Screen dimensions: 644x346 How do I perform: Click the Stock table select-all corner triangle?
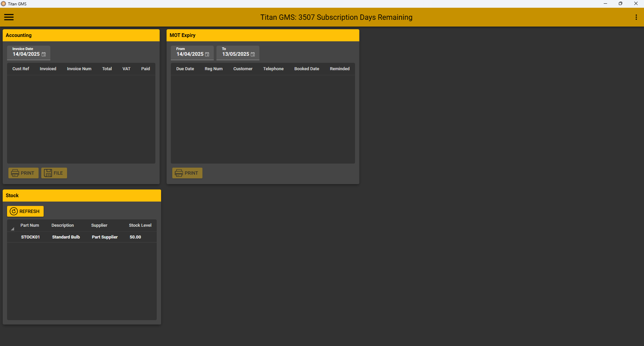(x=12, y=228)
